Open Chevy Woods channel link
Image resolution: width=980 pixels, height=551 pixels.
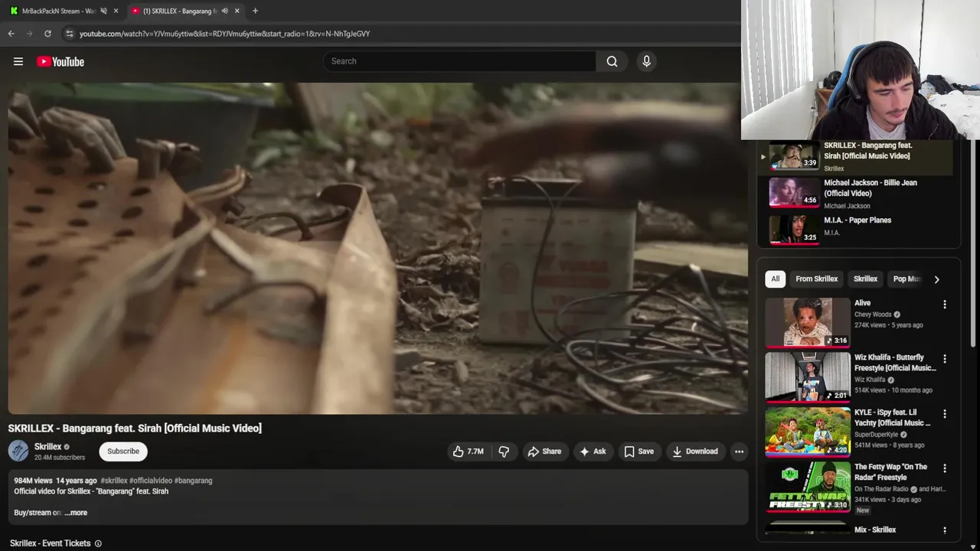[873, 315]
